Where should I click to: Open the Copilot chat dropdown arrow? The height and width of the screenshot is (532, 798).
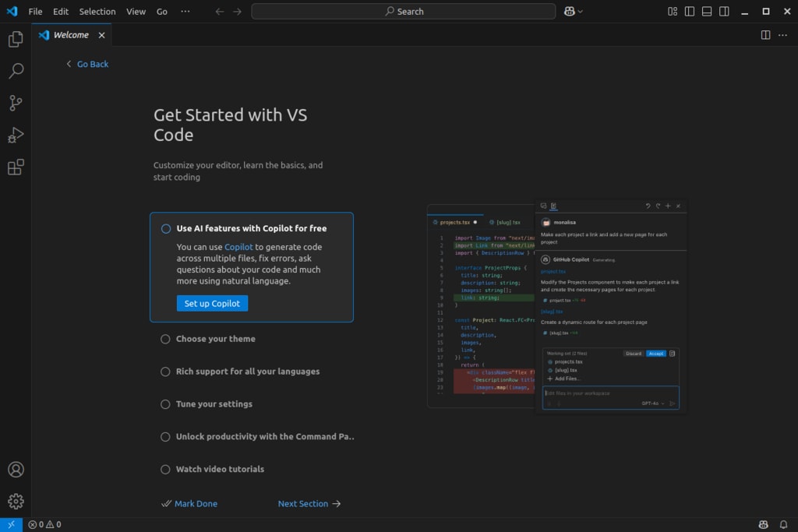point(580,11)
